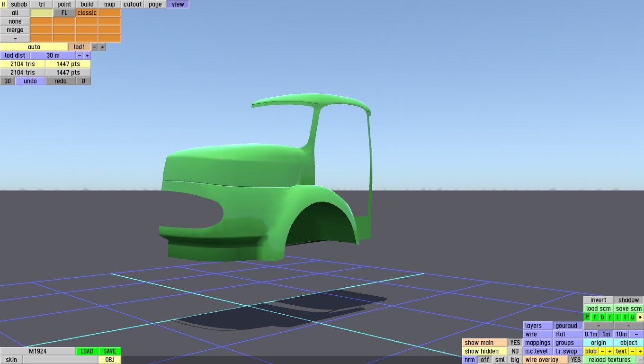644x364 pixels.
Task: Click the 'none' selection button
Action: [15, 21]
